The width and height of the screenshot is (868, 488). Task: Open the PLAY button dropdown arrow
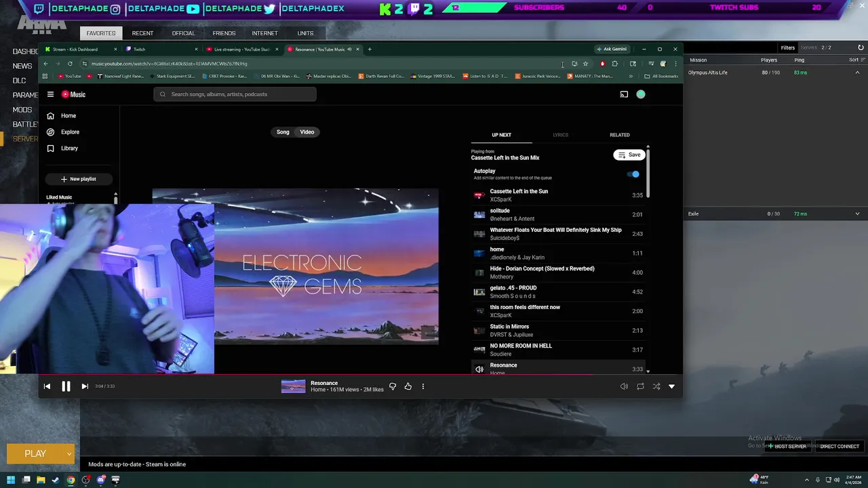click(68, 453)
